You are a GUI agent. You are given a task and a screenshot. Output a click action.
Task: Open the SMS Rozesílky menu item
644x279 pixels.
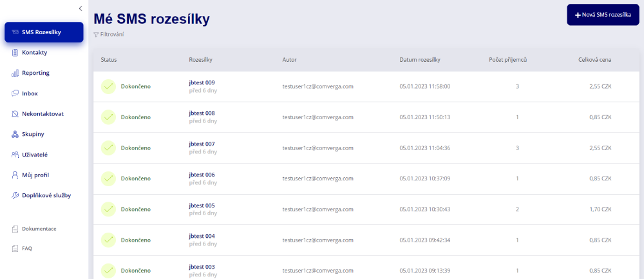pos(44,32)
